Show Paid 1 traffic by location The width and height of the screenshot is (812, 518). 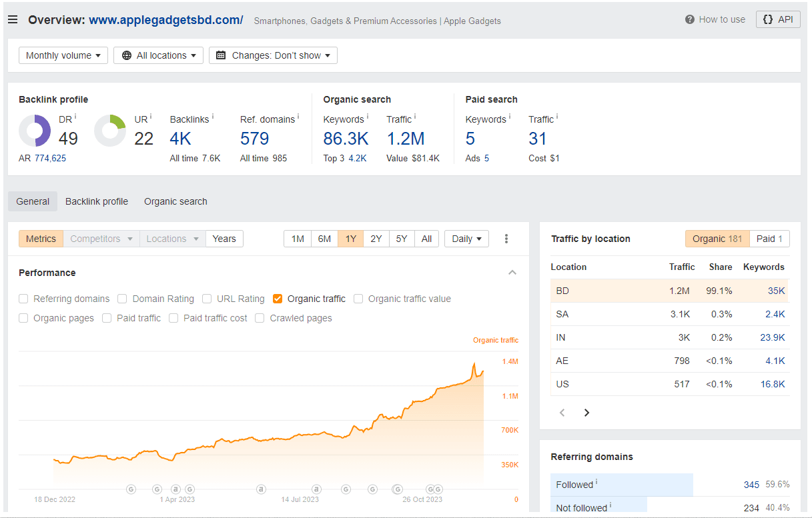(x=769, y=239)
